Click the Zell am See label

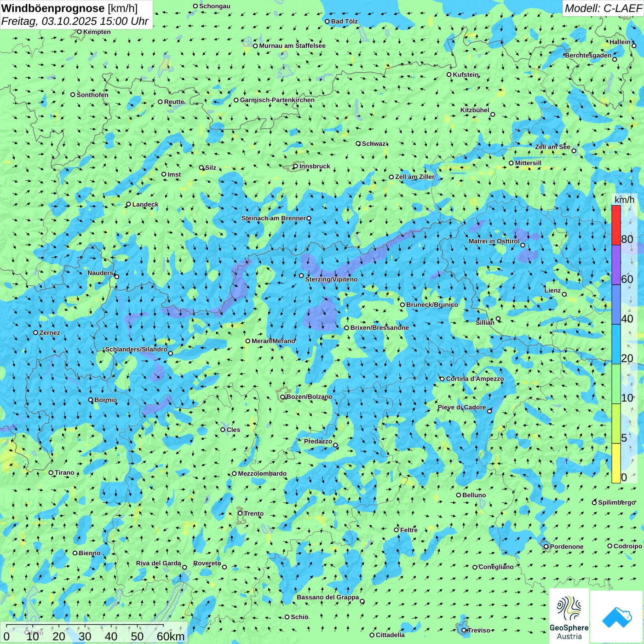[x=552, y=147]
